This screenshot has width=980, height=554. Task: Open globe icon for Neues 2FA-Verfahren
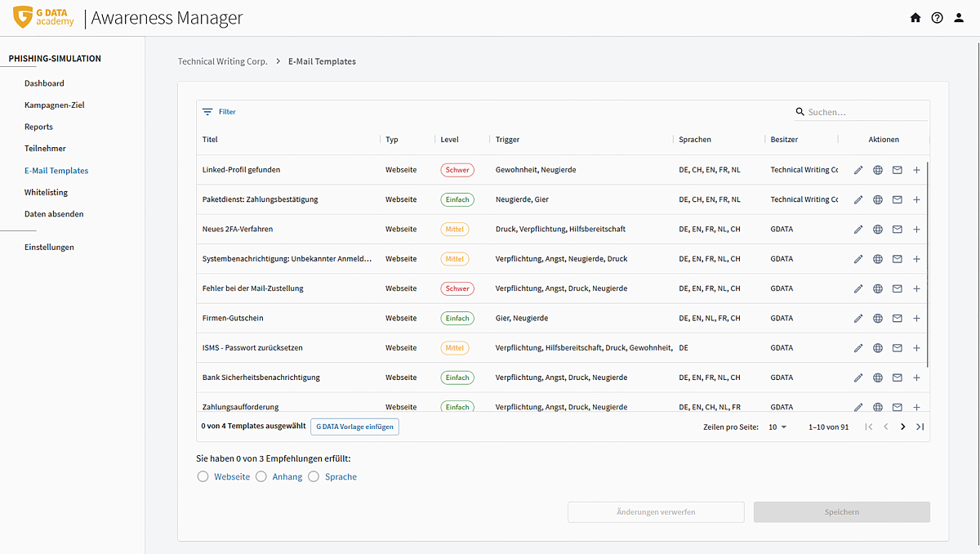pyautogui.click(x=878, y=230)
